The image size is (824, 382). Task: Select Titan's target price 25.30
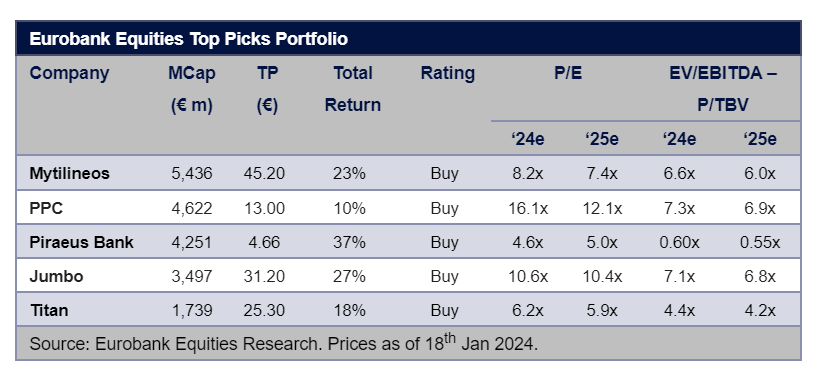[264, 310]
